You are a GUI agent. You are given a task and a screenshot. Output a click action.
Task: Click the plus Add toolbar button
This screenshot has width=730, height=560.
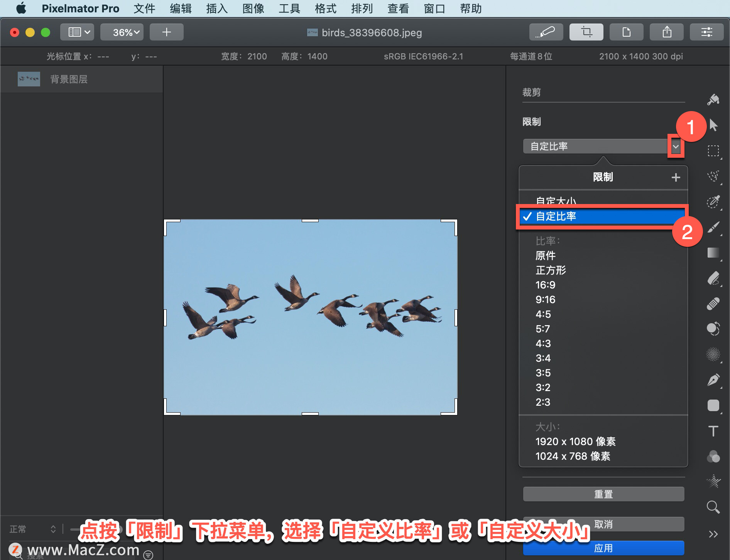167,32
